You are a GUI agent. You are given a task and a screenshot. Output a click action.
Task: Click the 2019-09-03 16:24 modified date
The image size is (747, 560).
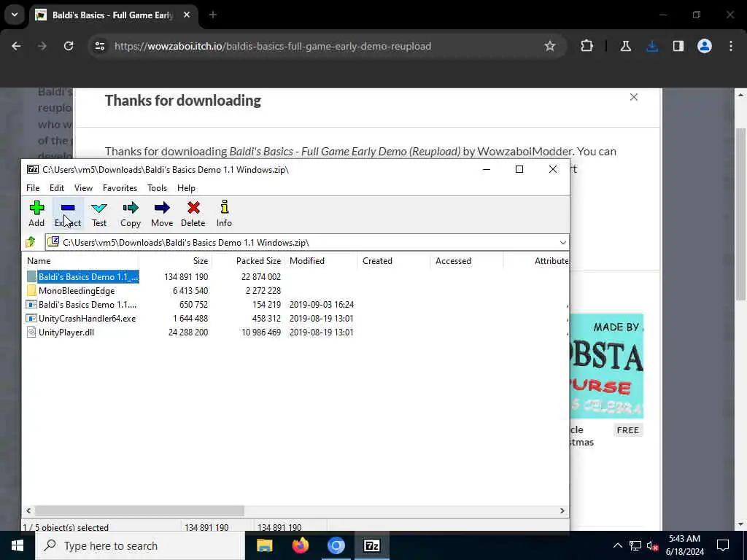click(322, 304)
